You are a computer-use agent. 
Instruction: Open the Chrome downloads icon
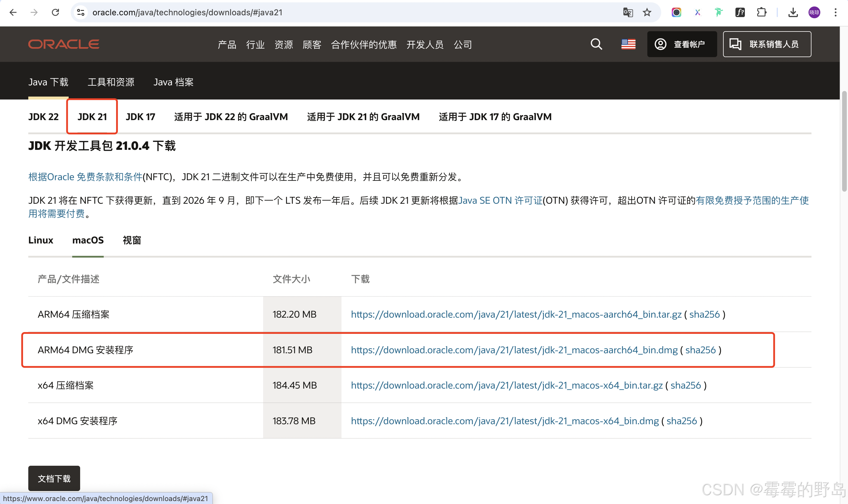[x=793, y=13]
